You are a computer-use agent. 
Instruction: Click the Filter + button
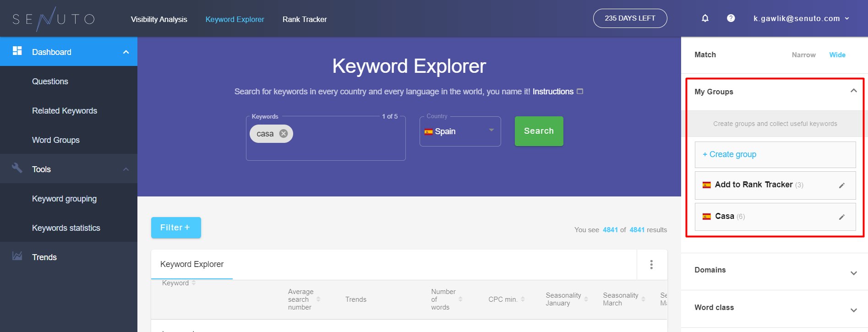[x=176, y=228]
